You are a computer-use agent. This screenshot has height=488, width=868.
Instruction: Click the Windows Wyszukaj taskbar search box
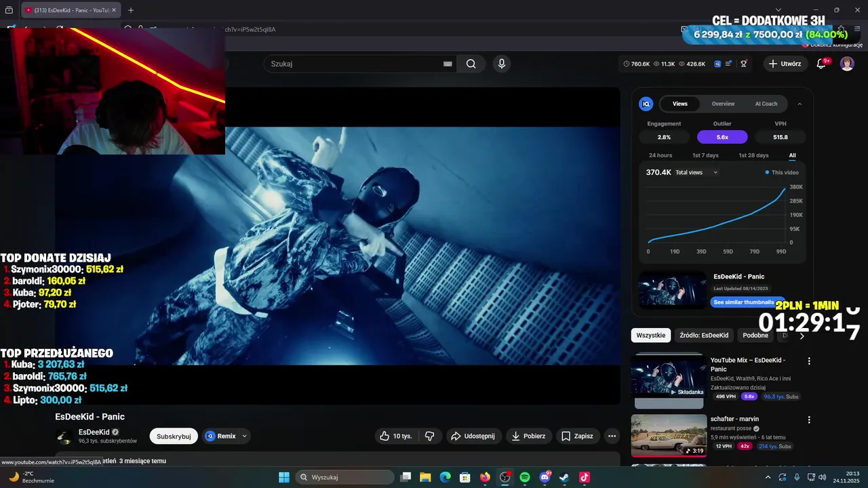coord(344,477)
